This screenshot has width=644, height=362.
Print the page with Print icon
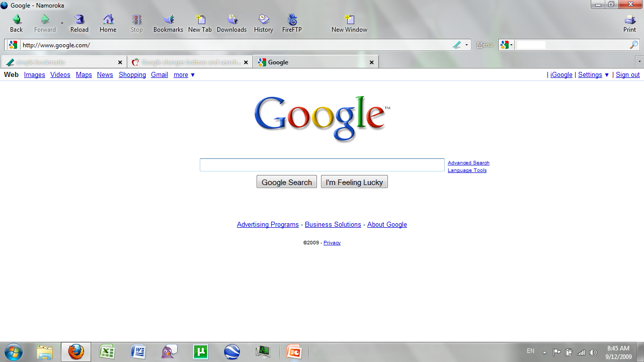click(630, 20)
